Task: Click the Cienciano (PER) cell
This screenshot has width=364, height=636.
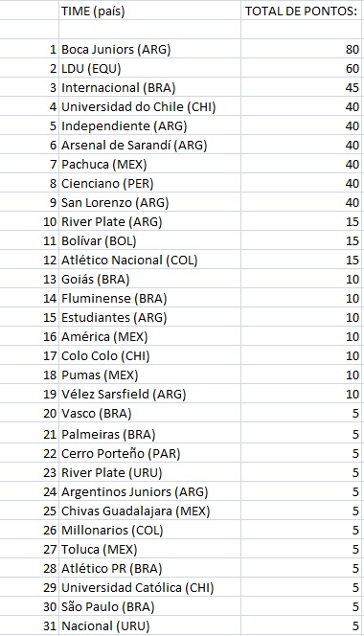Action: point(149,183)
